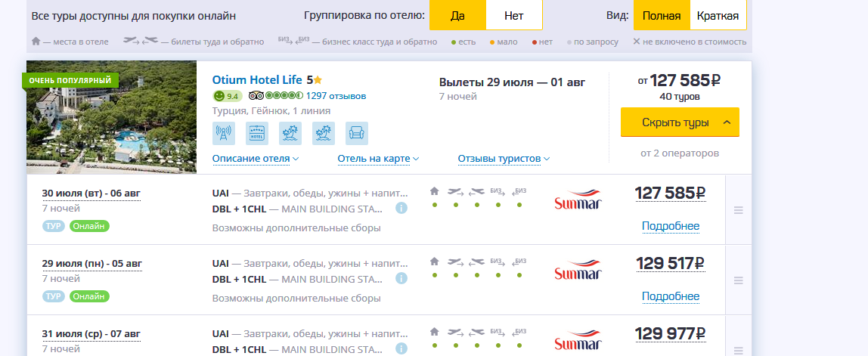Viewport: 868px width, 356px height.
Task: Click Sunmar logo on the 29 июля tour
Action: [578, 270]
